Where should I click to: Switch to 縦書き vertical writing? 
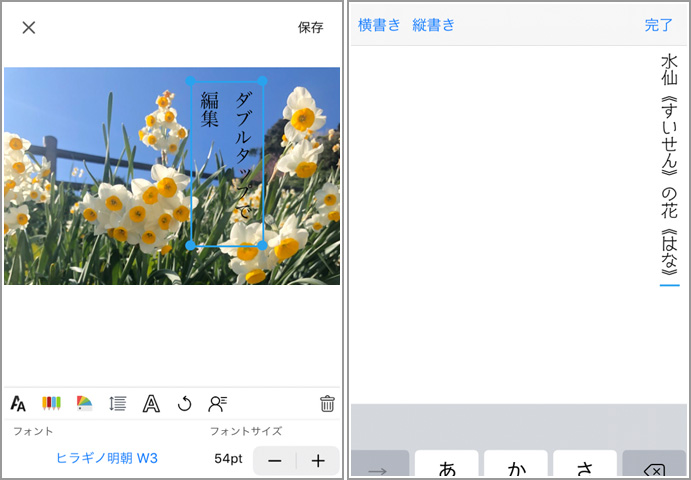tap(433, 25)
